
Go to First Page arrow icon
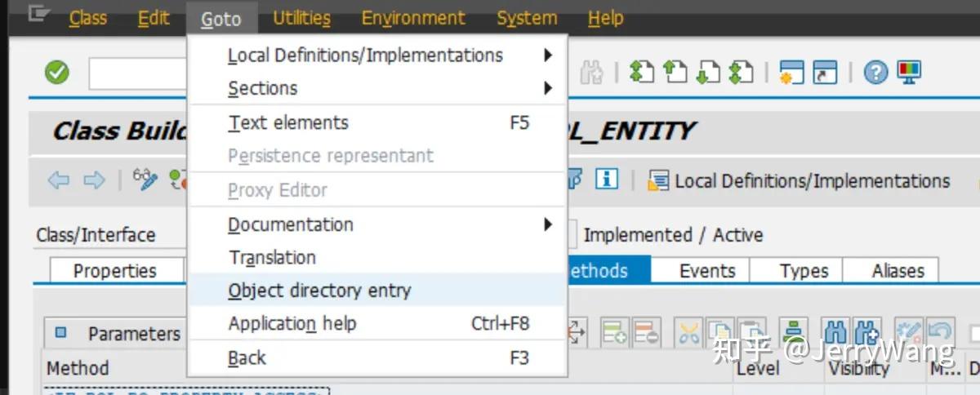tap(643, 73)
